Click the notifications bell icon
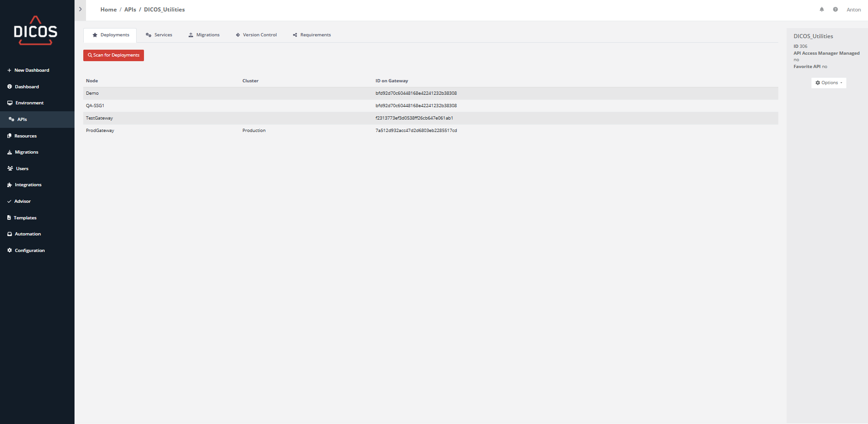 (x=822, y=10)
